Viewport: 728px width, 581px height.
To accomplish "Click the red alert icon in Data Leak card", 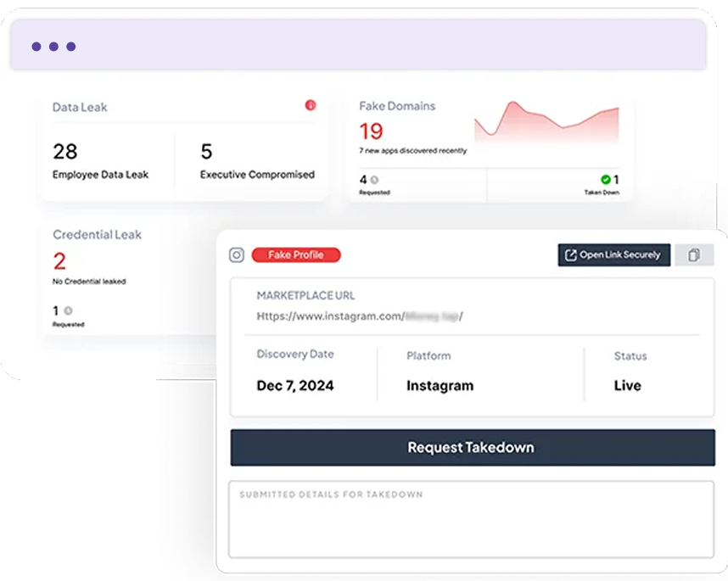I will pyautogui.click(x=310, y=105).
